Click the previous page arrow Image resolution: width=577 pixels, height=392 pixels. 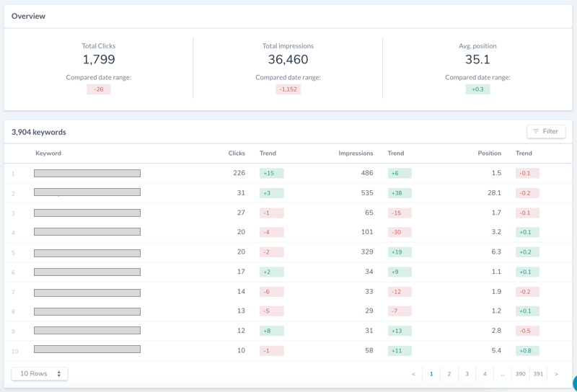(x=413, y=374)
